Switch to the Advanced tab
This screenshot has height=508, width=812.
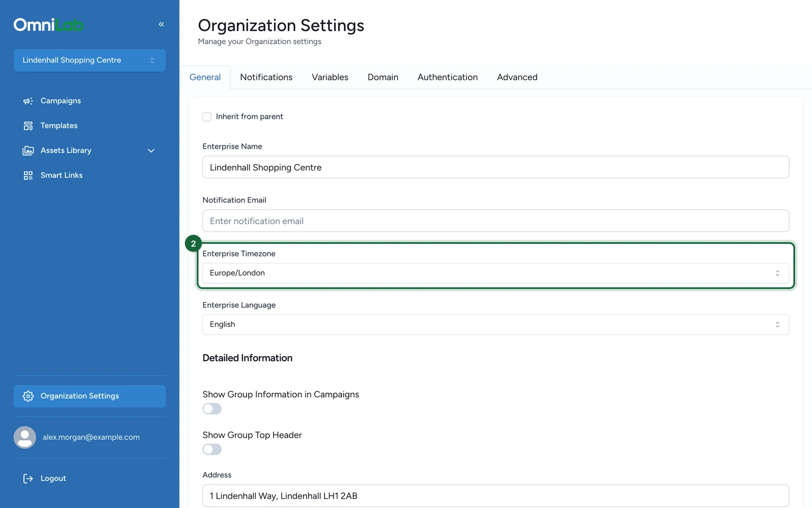[517, 77]
